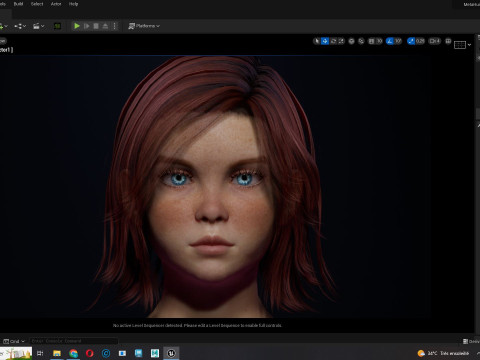Image resolution: width=480 pixels, height=360 pixels.
Task: Activate the Scale gizmo tool
Action: (x=341, y=41)
